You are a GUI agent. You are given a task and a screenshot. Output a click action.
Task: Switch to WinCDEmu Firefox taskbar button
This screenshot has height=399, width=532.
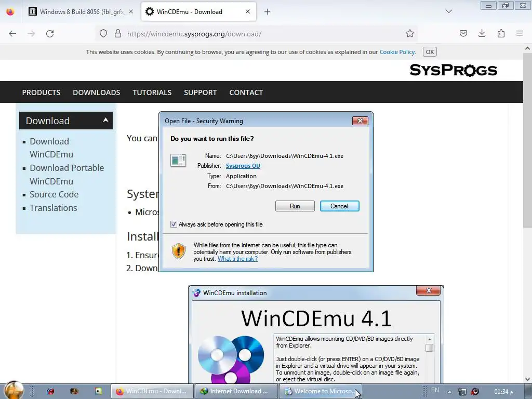coord(152,391)
